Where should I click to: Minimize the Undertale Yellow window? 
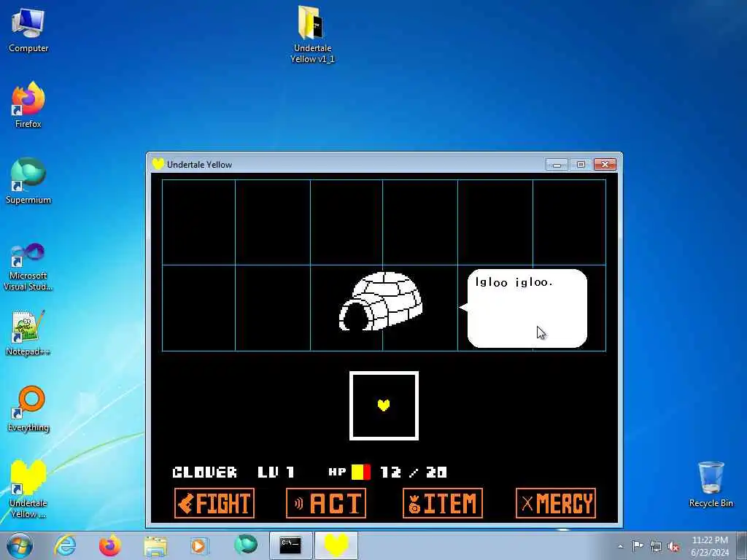[x=557, y=165]
